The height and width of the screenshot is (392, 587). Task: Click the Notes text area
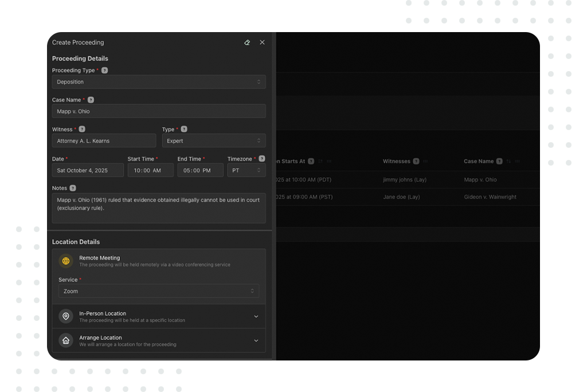pos(158,207)
